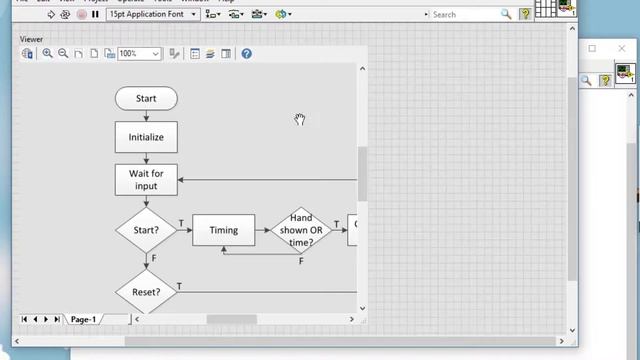Click the viewer's vertical scroll down arrow

(x=362, y=309)
